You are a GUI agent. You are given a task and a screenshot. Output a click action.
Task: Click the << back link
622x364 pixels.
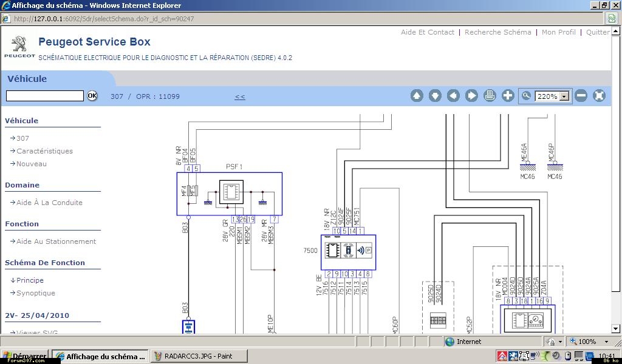[240, 96]
